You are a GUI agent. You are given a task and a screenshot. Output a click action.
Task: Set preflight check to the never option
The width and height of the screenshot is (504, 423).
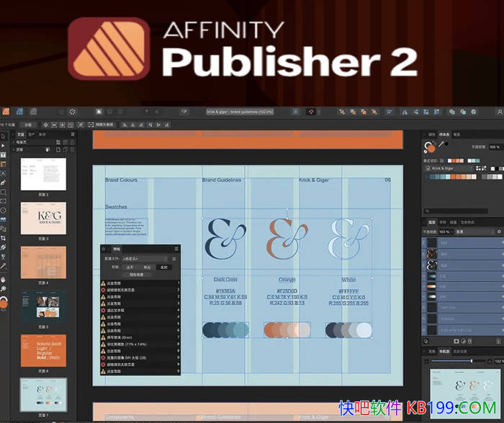[x=130, y=267]
